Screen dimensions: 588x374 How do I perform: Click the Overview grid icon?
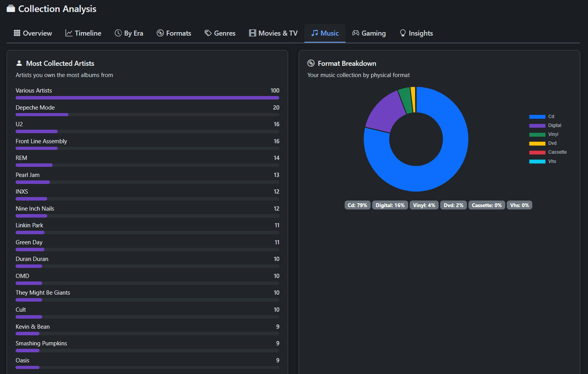[17, 33]
